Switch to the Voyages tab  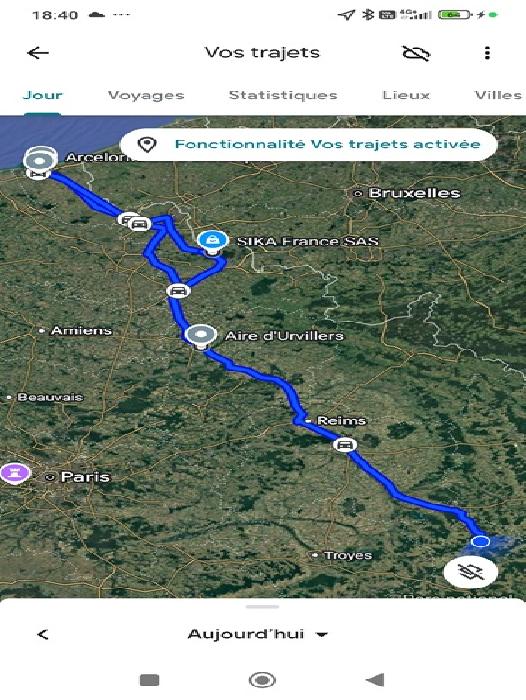coord(146,95)
